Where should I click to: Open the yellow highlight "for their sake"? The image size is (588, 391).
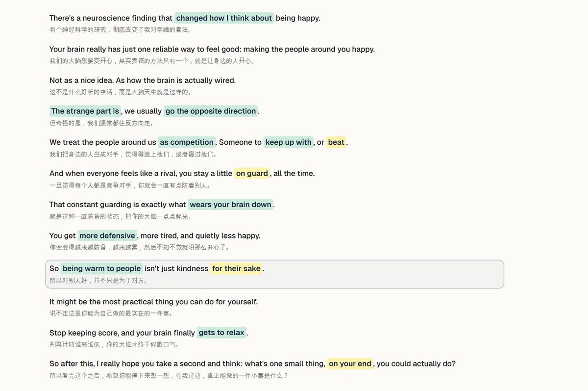pos(237,268)
